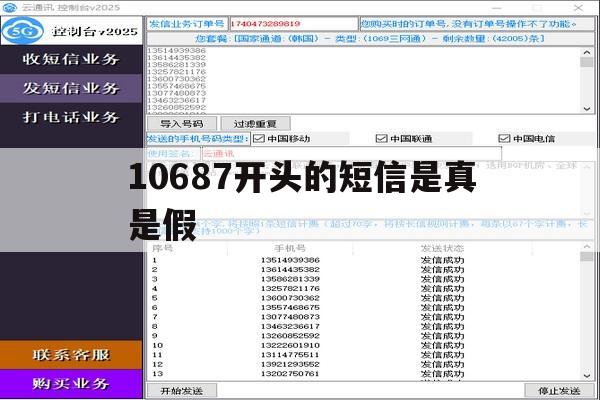Click the 发送状态 column header
This screenshot has height=400, width=600.
(442, 248)
